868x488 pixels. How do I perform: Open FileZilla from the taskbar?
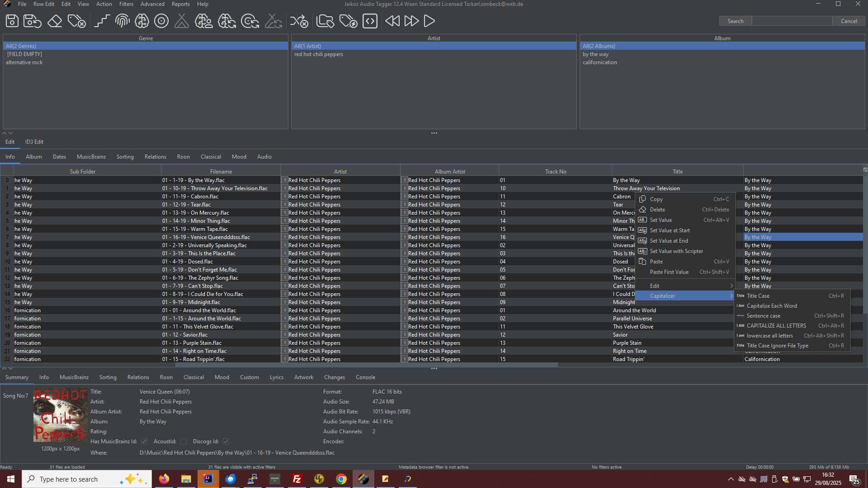[297, 479]
